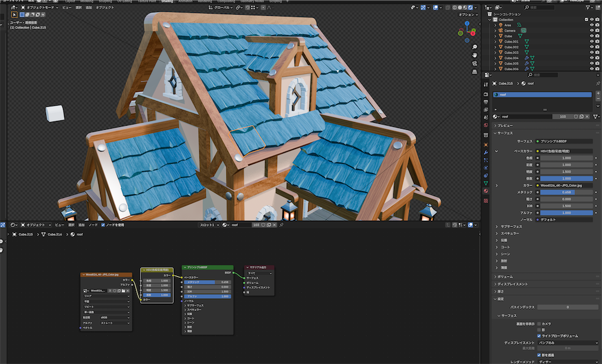Select rendered viewport shading sphere

click(470, 7)
